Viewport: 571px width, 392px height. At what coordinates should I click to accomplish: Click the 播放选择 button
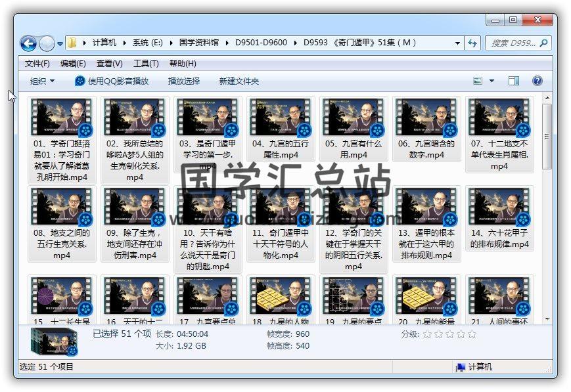coord(184,81)
